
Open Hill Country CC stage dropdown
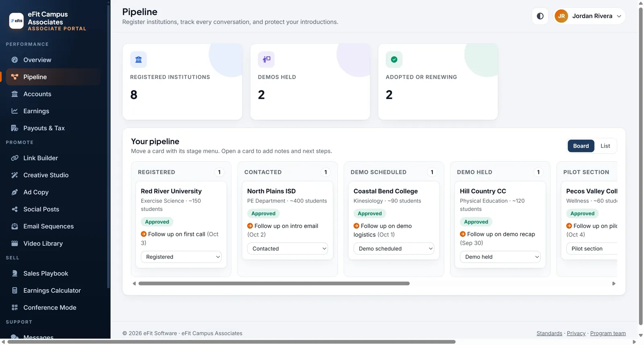(x=500, y=257)
